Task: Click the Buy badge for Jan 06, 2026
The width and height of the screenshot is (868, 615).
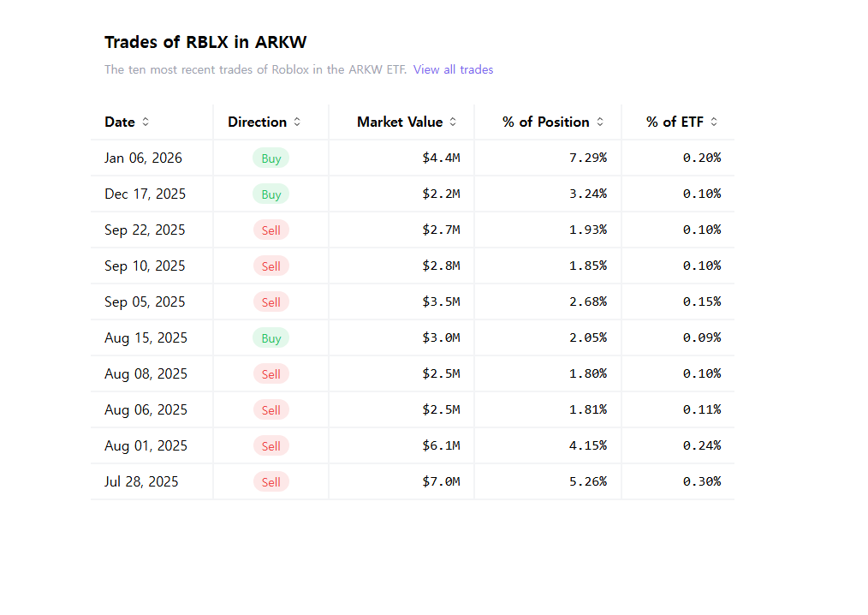Action: click(271, 158)
